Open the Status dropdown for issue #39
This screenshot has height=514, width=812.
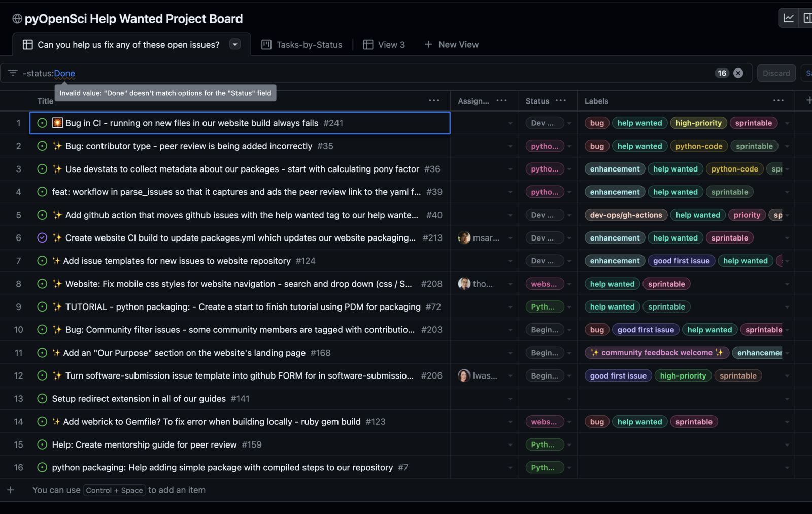click(x=569, y=192)
